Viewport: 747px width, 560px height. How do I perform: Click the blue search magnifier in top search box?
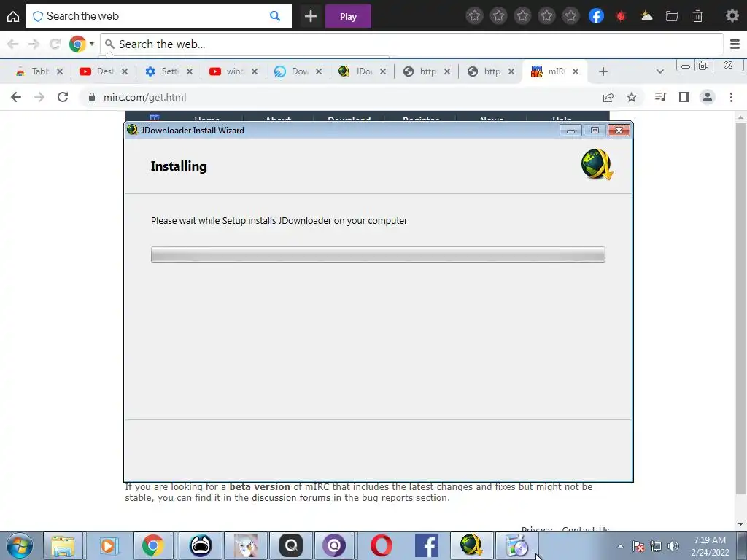(x=275, y=16)
